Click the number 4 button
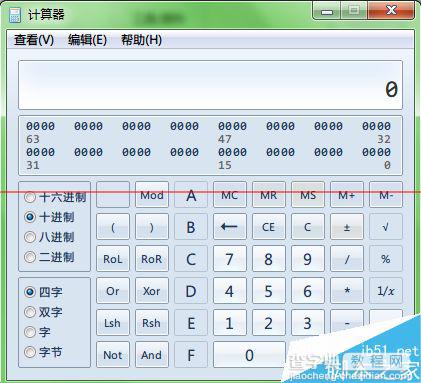421x383 pixels. 230,291
